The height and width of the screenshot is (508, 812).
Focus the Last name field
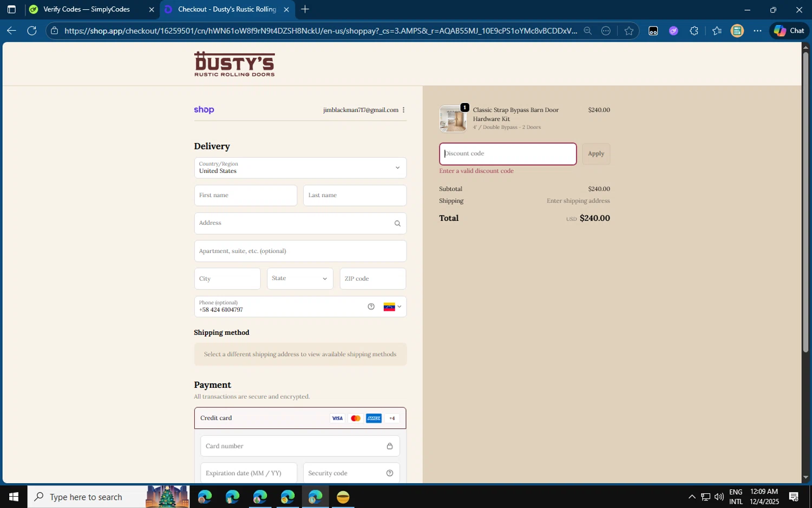pos(355,196)
